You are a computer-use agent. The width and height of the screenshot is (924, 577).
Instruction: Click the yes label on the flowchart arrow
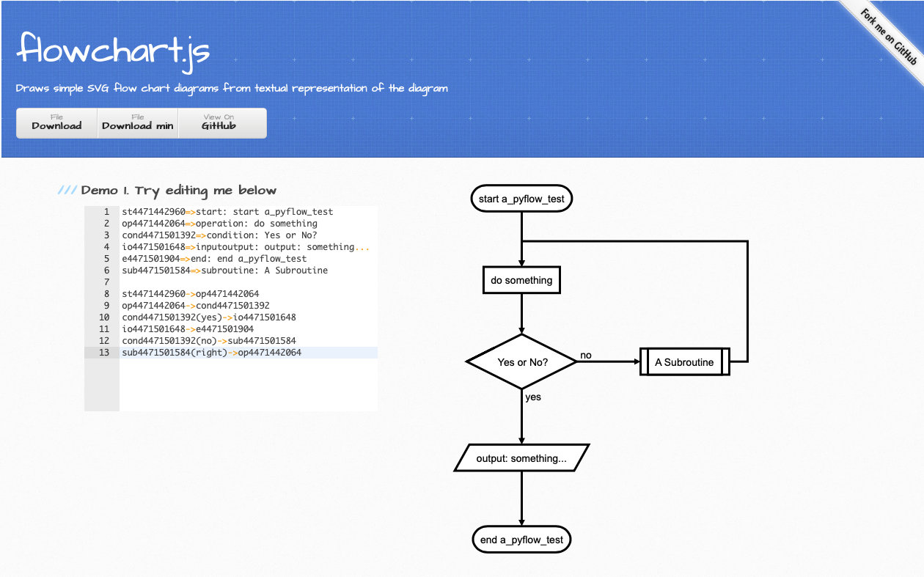click(x=532, y=397)
